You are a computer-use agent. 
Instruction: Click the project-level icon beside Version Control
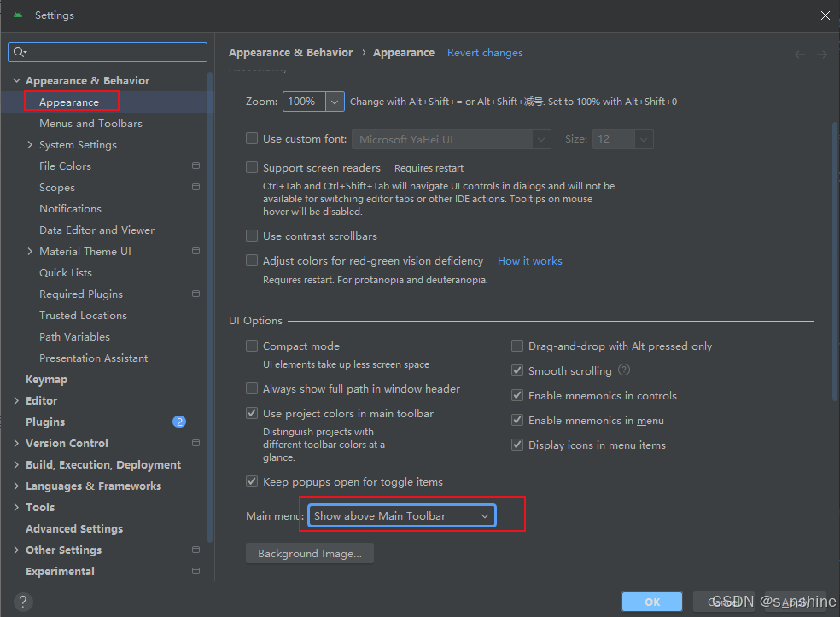196,444
